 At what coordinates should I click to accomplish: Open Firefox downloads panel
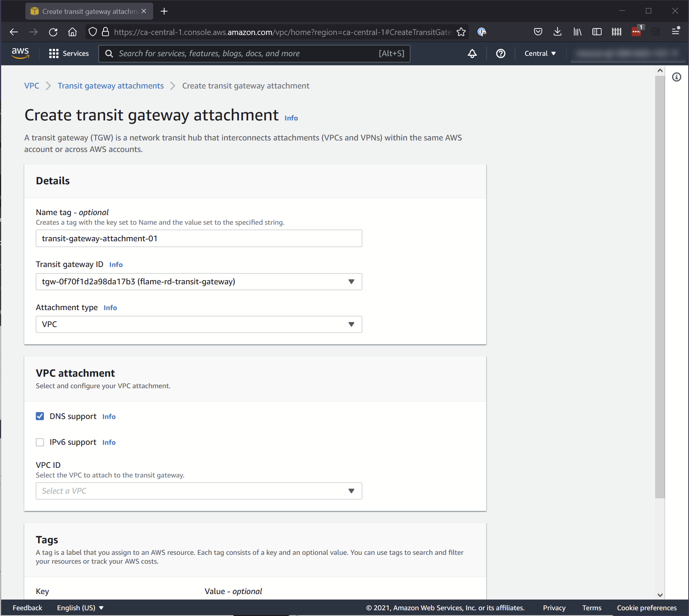(557, 32)
